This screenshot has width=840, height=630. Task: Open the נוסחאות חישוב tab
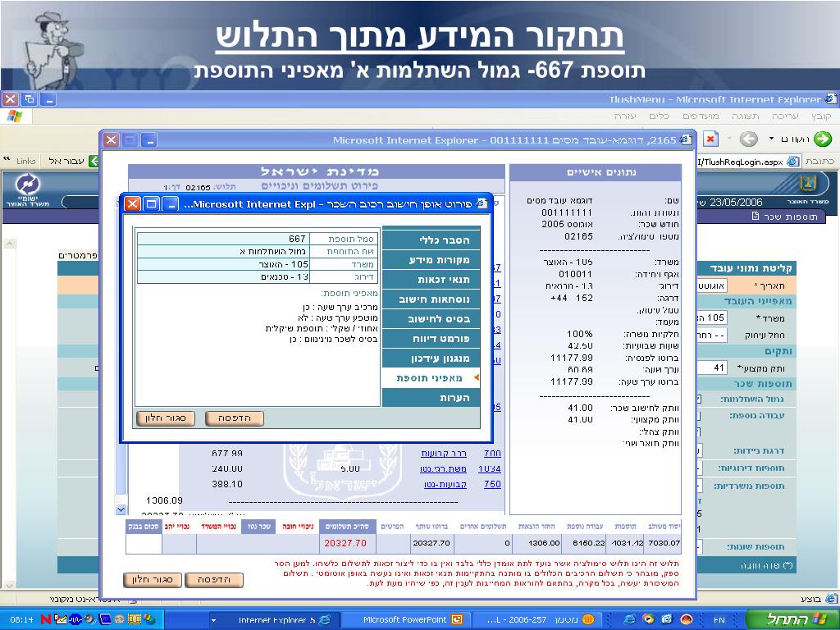click(x=431, y=299)
